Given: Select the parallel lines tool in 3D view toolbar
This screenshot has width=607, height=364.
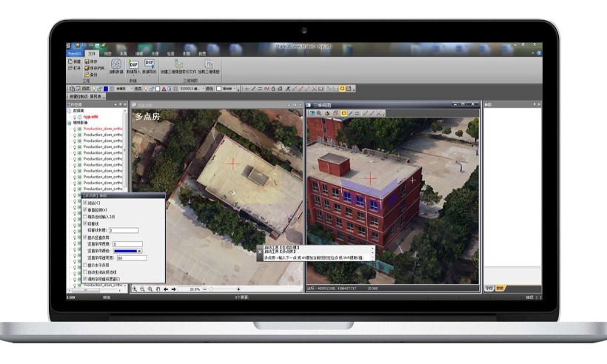Looking at the screenshot, I should (x=357, y=113).
